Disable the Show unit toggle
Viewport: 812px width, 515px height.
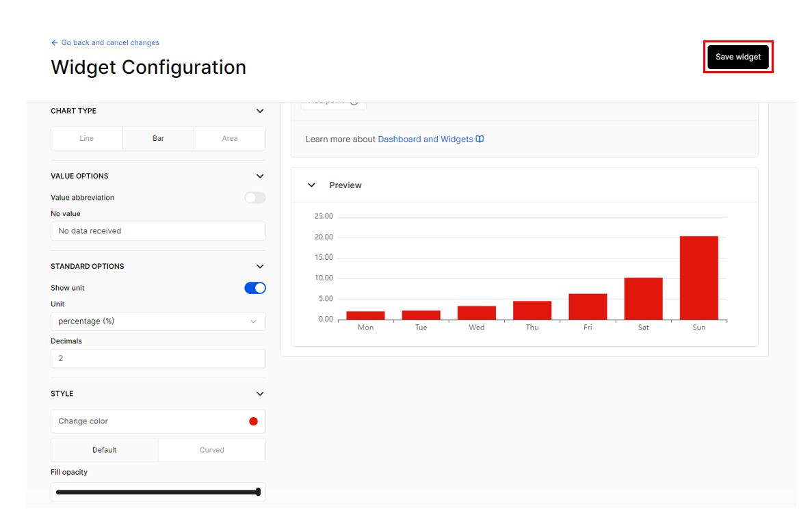255,288
